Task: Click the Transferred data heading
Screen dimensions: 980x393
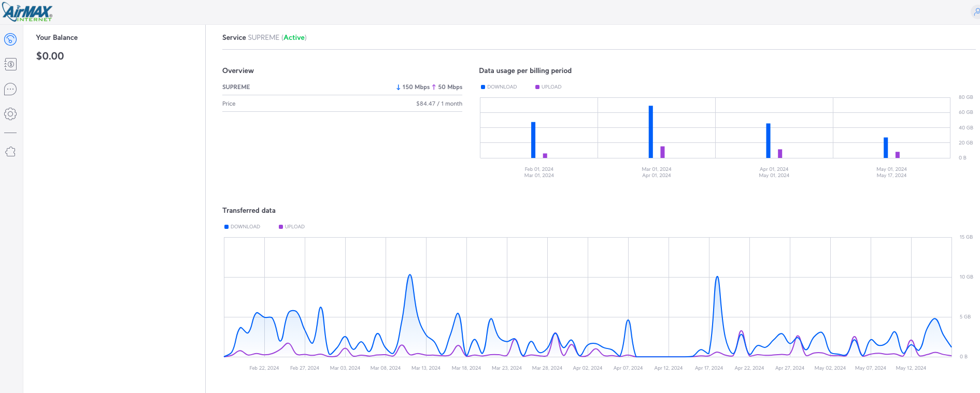Action: (249, 211)
